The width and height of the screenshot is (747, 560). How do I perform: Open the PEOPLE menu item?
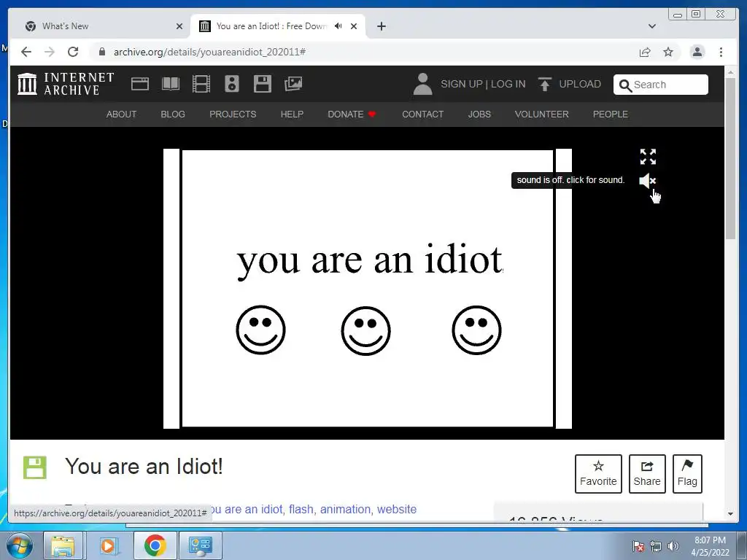click(x=611, y=114)
